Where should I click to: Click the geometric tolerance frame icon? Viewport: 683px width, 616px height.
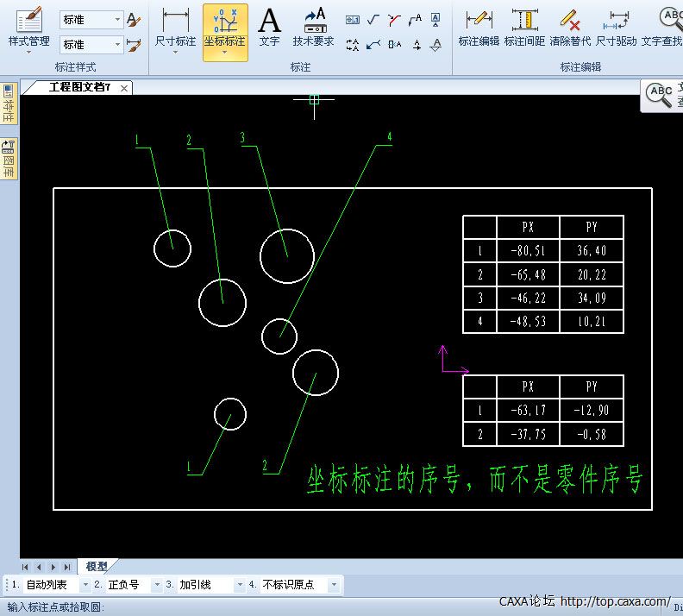(353, 20)
